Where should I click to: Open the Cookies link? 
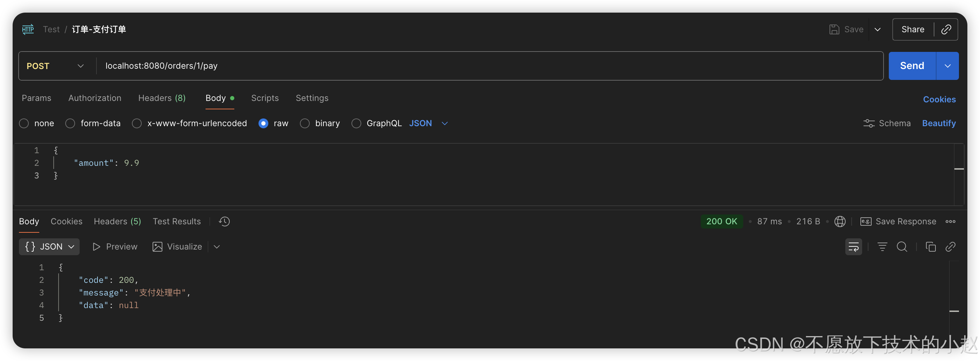tap(939, 99)
